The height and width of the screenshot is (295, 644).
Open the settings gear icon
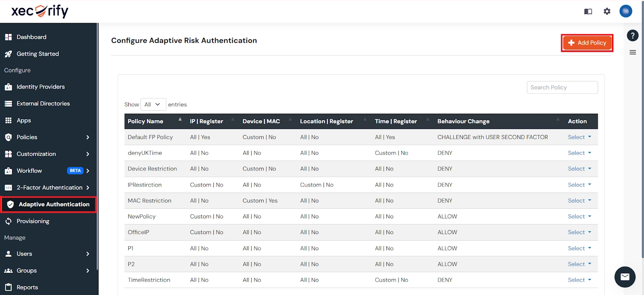(x=607, y=12)
